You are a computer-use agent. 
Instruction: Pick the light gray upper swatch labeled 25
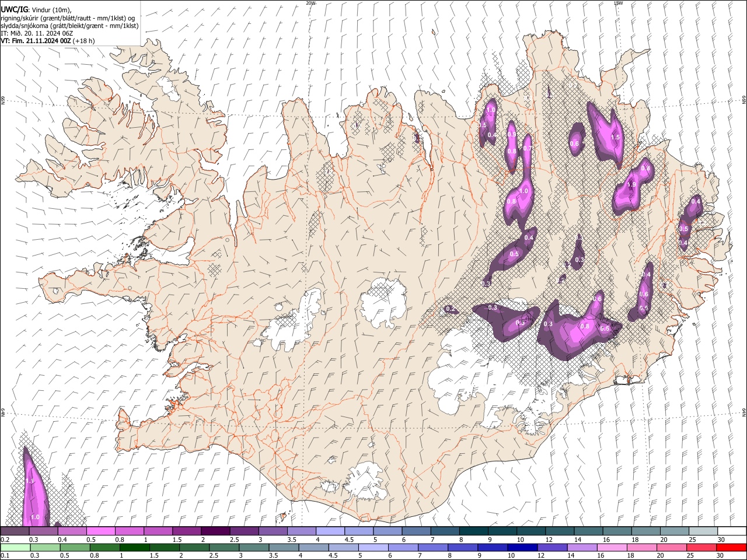pos(702,531)
